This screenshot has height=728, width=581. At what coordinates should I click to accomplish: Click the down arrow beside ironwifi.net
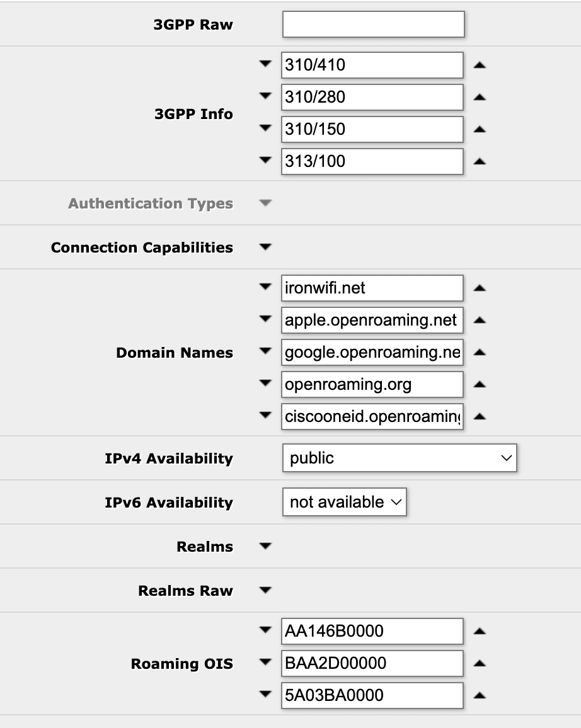click(x=265, y=287)
